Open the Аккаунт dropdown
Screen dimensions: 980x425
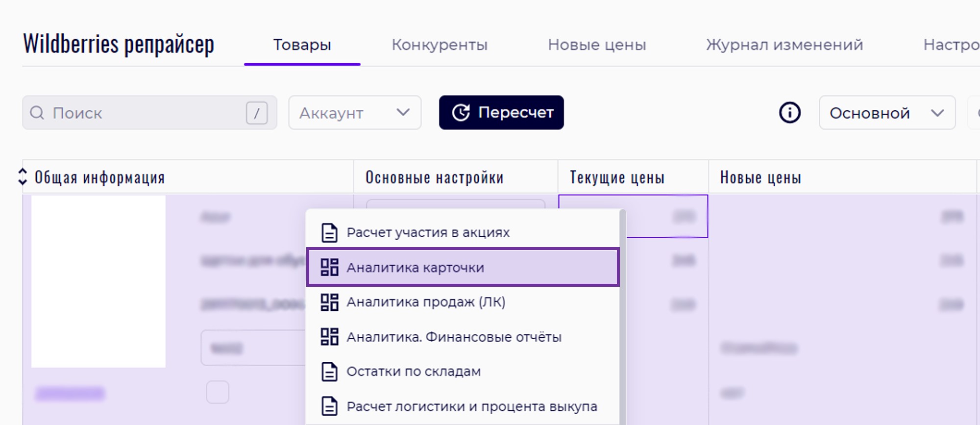click(354, 113)
